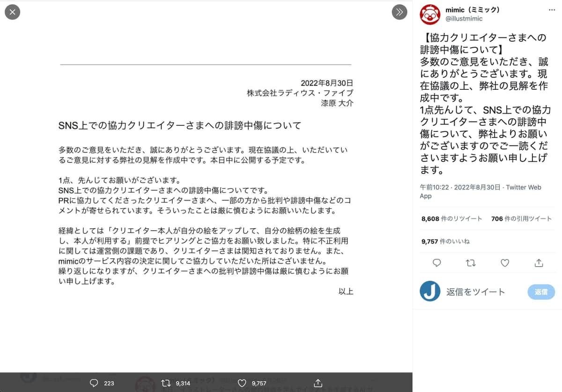The height and width of the screenshot is (392, 562).
Task: View the 9,757 likes list
Action: point(445,241)
